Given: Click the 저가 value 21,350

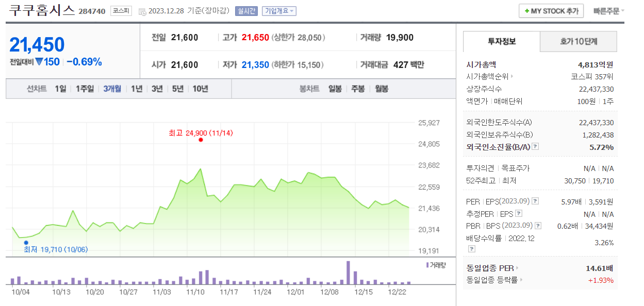Looking at the screenshot, I should (255, 65).
